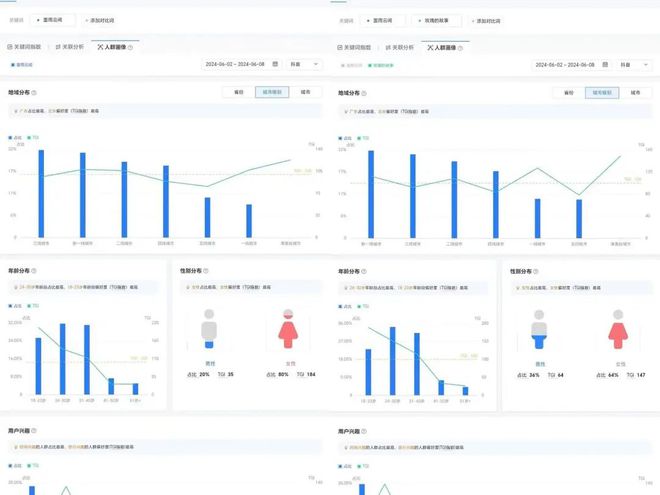660x495 pixels.
Task: Click 添加对比词 in the left panel
Action: click(100, 20)
